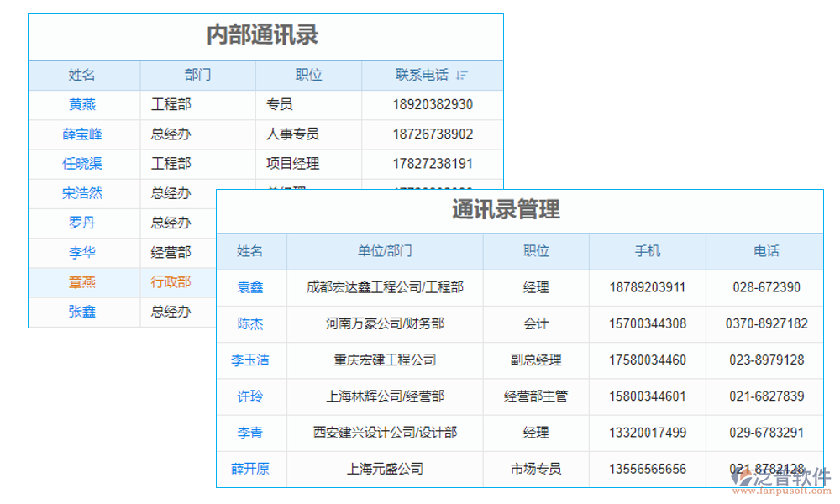The height and width of the screenshot is (504, 840).
Task: Select the name link 薛宝峰
Action: tap(83, 134)
